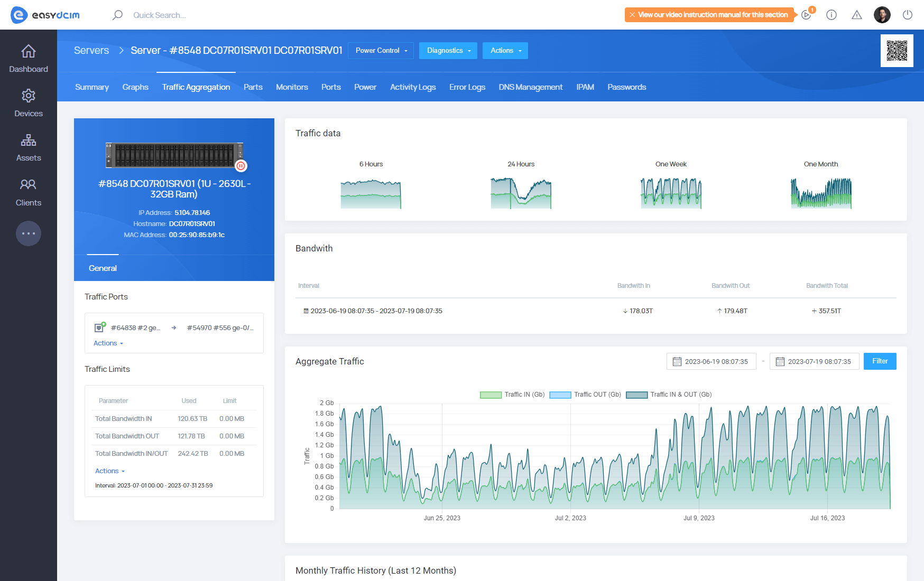Expand the Power Control dropdown
Screen dimensions: 924x581
pos(381,51)
